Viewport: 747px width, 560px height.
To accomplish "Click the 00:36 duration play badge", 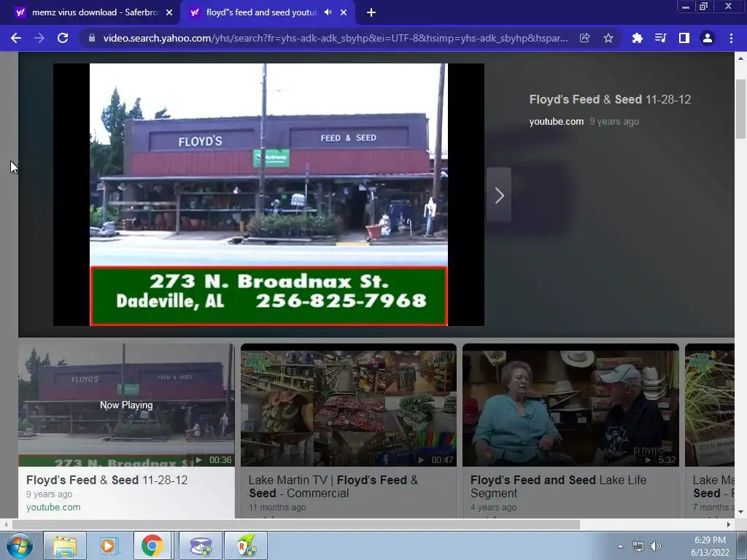I will [214, 460].
